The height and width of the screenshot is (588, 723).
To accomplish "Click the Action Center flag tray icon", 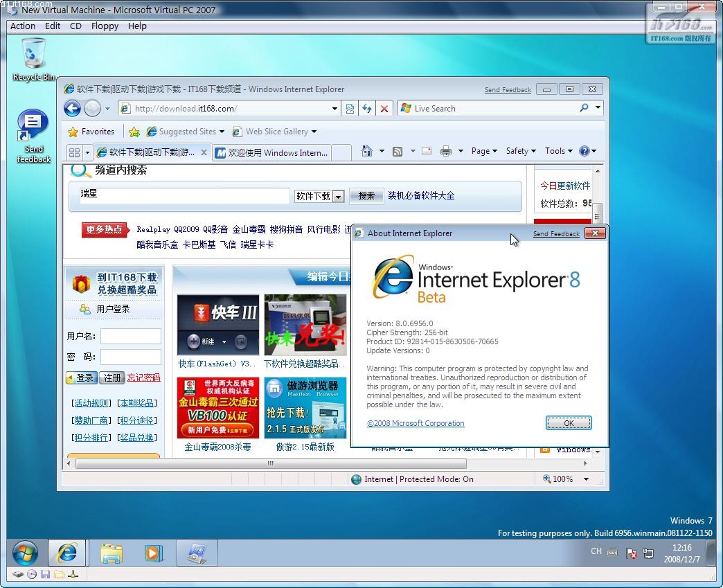I will (x=632, y=553).
